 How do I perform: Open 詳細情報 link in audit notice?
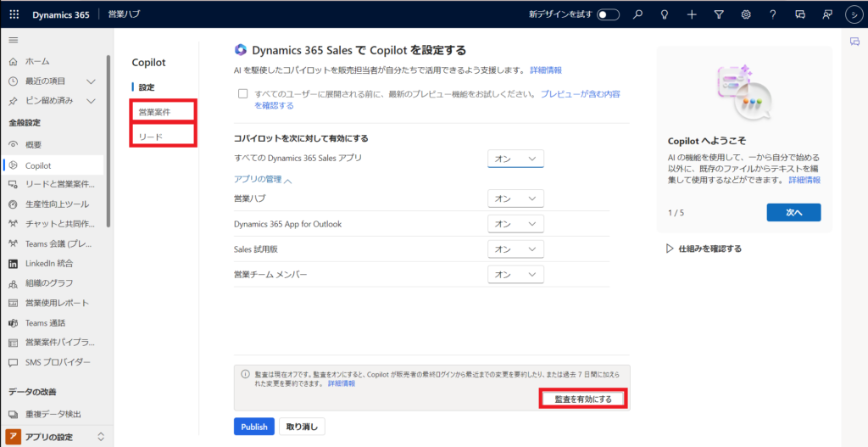click(x=342, y=383)
